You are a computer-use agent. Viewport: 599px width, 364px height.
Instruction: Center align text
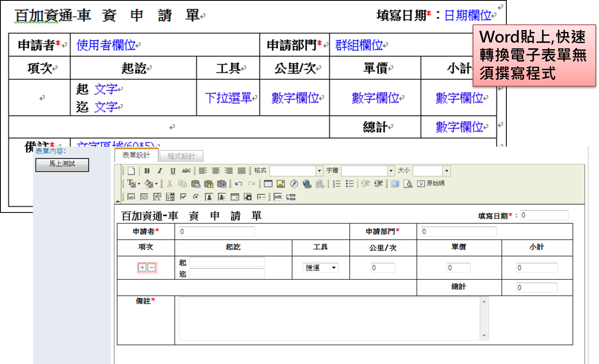[216, 171]
